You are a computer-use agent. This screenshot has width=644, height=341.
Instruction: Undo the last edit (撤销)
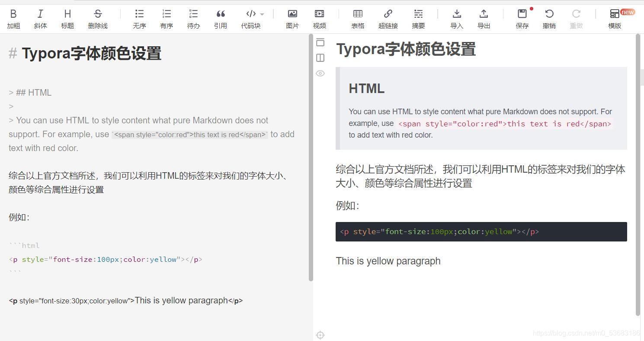549,19
